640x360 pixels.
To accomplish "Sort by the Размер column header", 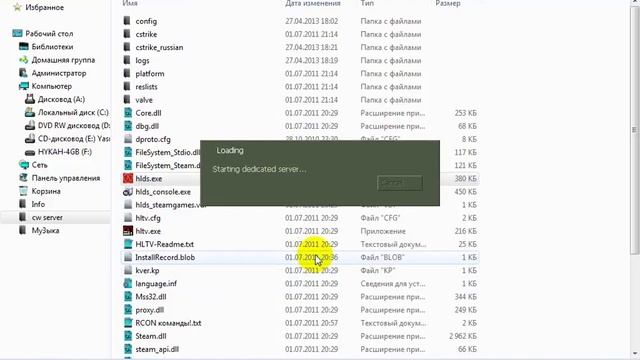I will [x=448, y=3].
